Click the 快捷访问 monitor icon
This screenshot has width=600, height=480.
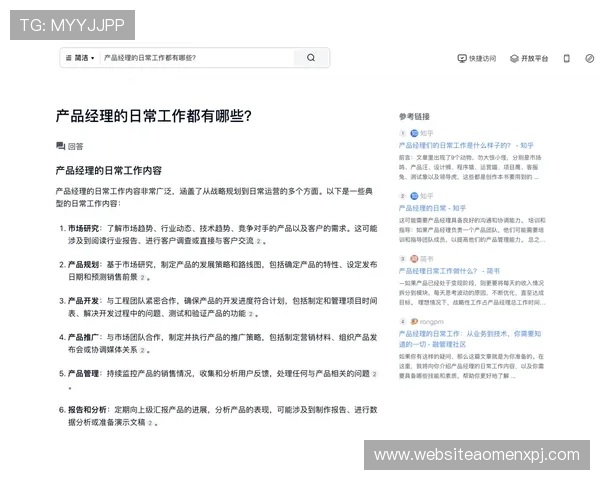click(462, 58)
